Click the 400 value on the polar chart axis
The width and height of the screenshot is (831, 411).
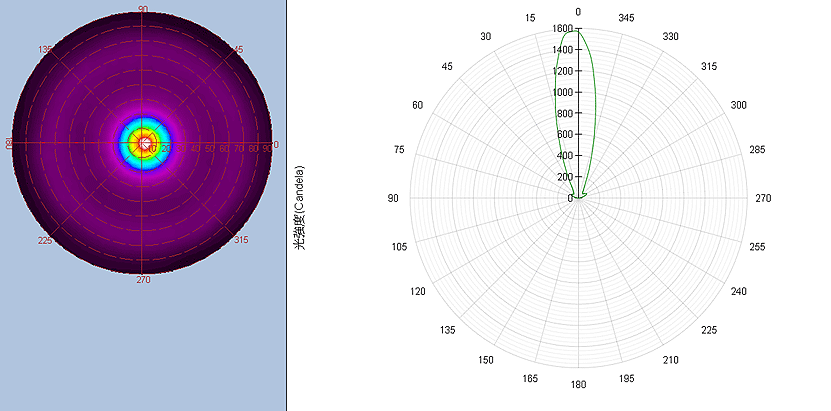click(564, 156)
